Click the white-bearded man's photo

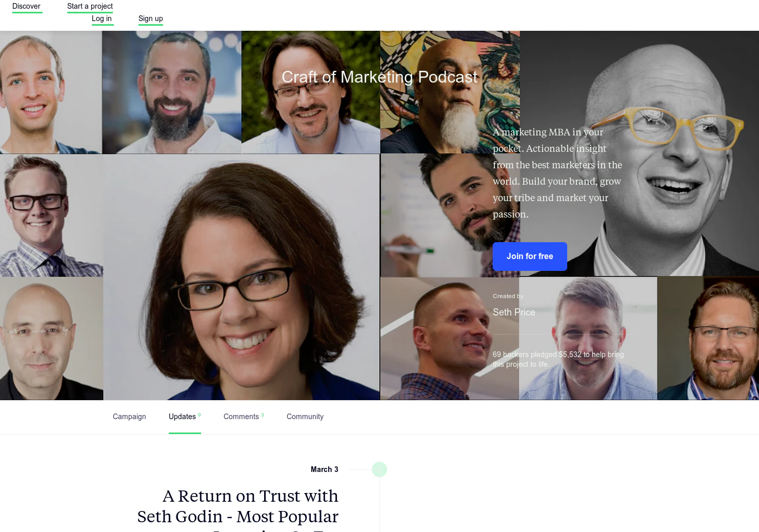click(x=450, y=92)
